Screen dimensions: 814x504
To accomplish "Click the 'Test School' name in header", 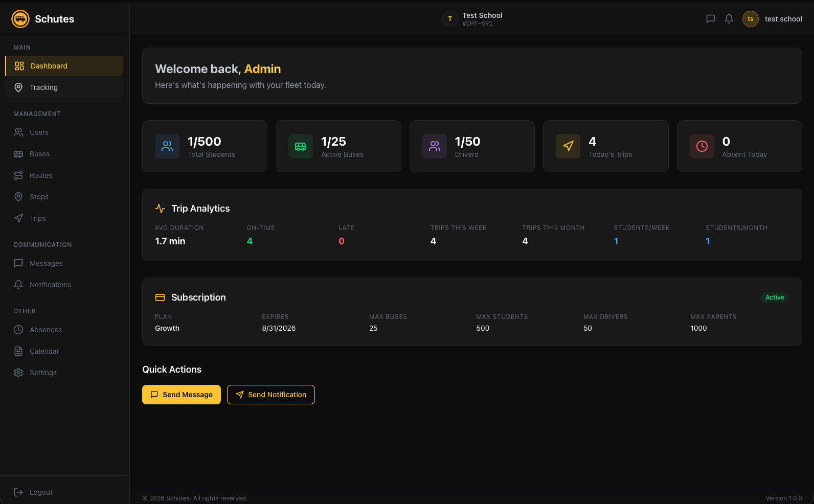I will click(x=483, y=15).
